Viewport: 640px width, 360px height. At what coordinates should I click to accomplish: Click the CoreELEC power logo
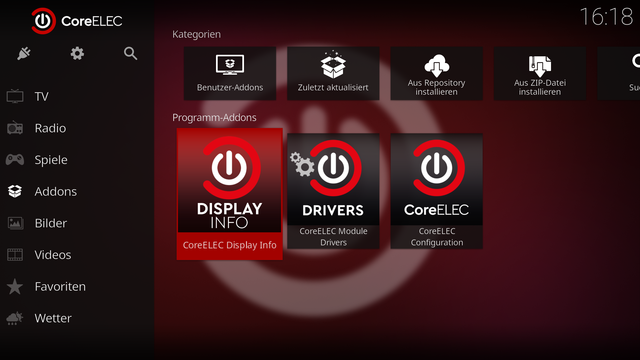point(44,21)
